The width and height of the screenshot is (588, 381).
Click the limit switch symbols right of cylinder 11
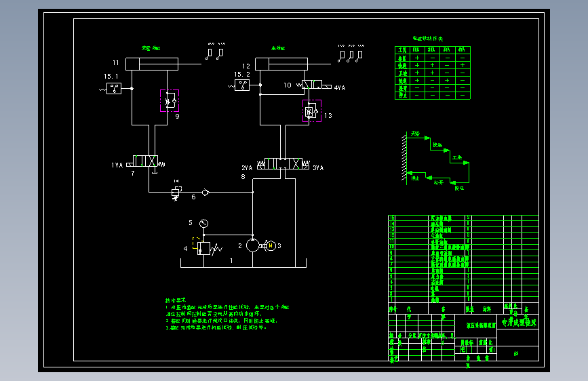(x=215, y=54)
